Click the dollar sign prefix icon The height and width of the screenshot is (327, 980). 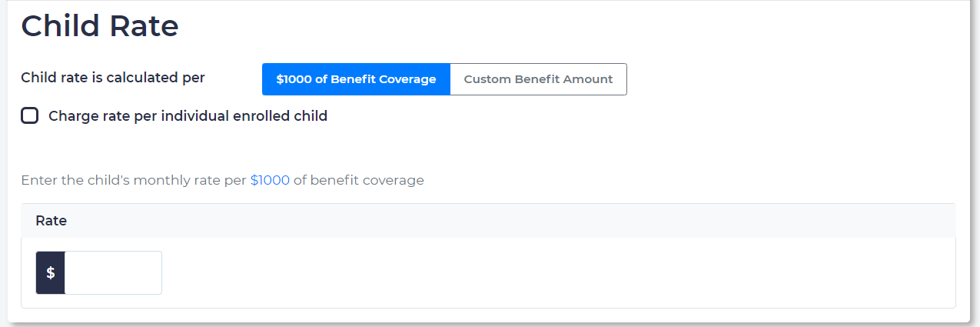[51, 272]
